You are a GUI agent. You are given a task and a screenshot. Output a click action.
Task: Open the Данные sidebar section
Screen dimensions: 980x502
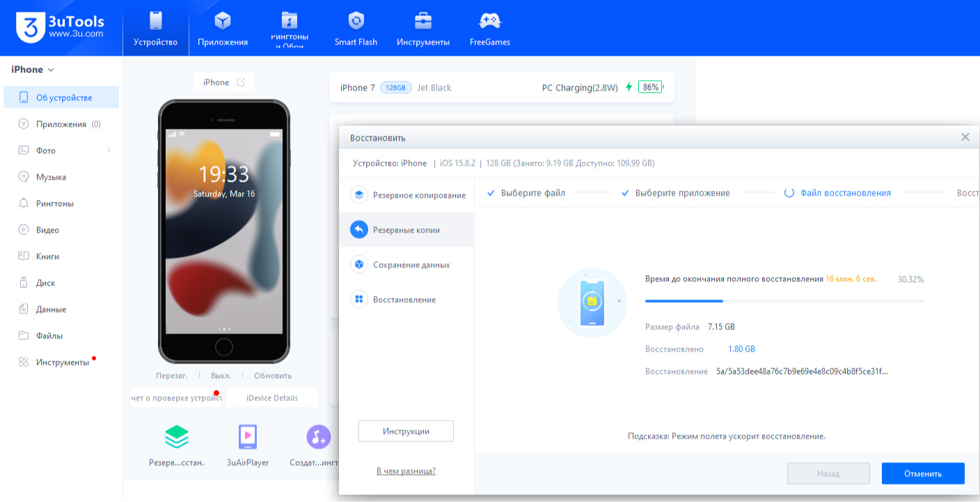(61, 309)
